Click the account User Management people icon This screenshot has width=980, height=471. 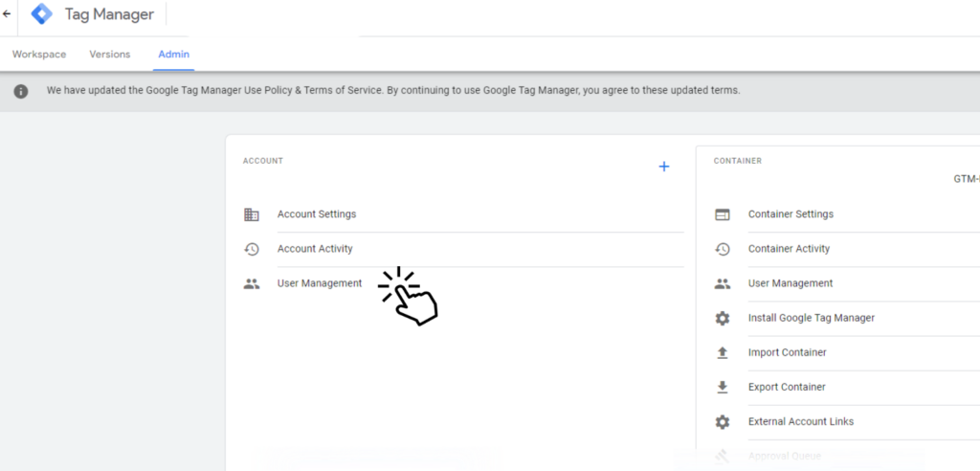point(252,284)
